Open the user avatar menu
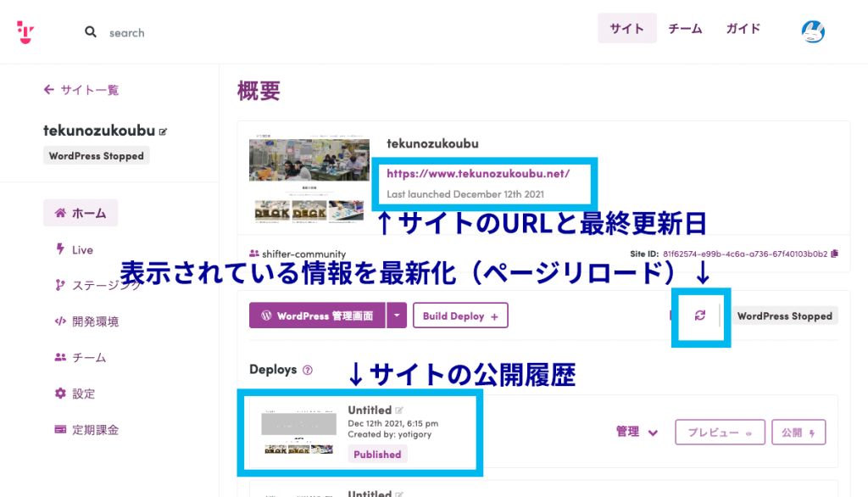The width and height of the screenshot is (868, 497). point(813,31)
